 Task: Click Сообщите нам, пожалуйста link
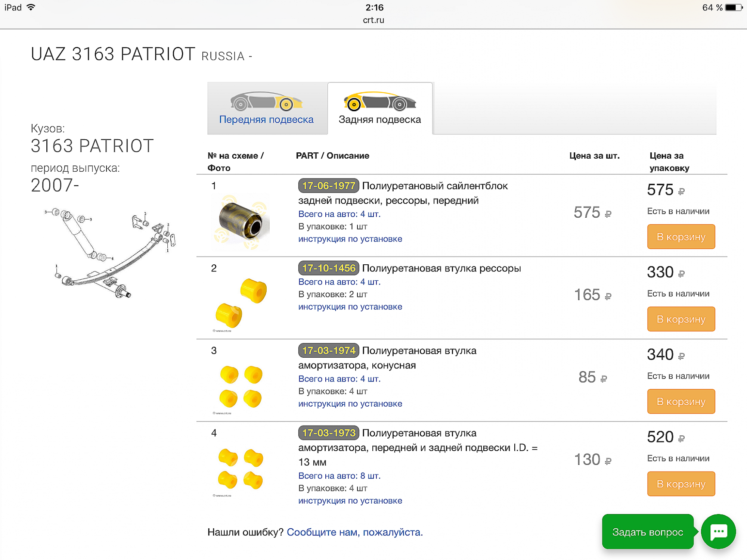click(355, 532)
